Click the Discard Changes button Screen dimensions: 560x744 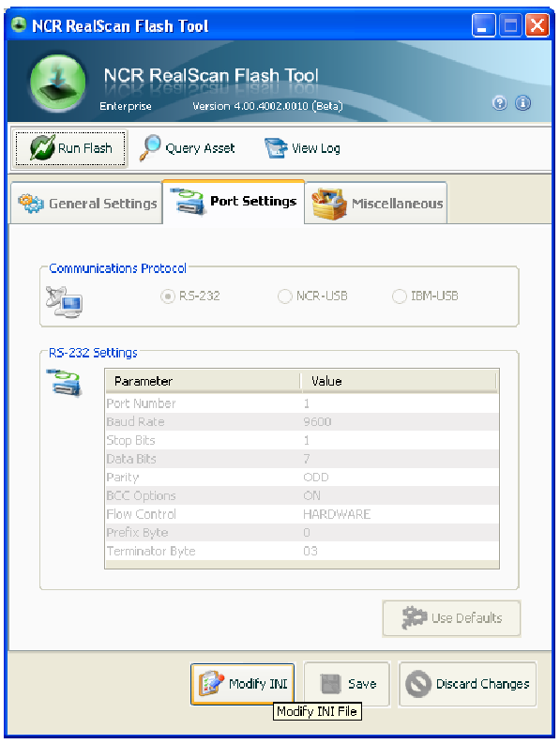click(x=467, y=684)
